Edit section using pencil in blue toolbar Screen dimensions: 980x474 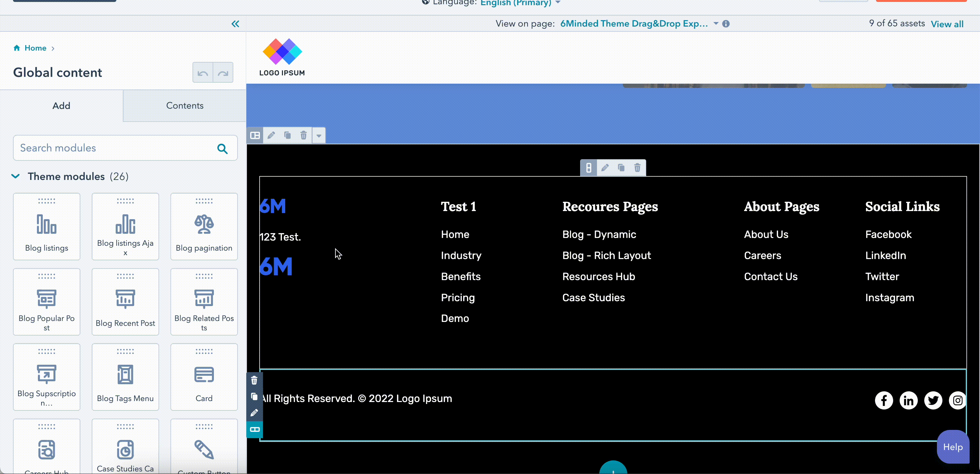coord(271,136)
